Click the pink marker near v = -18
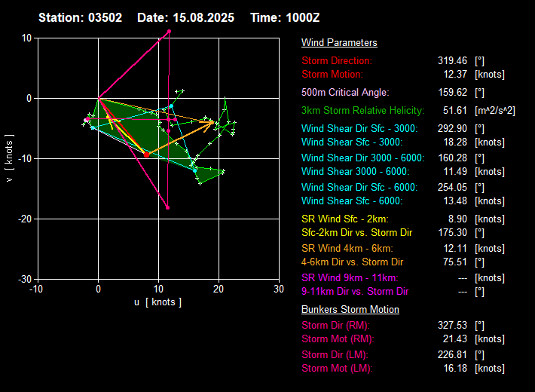The height and width of the screenshot is (392, 535). pyautogui.click(x=167, y=207)
